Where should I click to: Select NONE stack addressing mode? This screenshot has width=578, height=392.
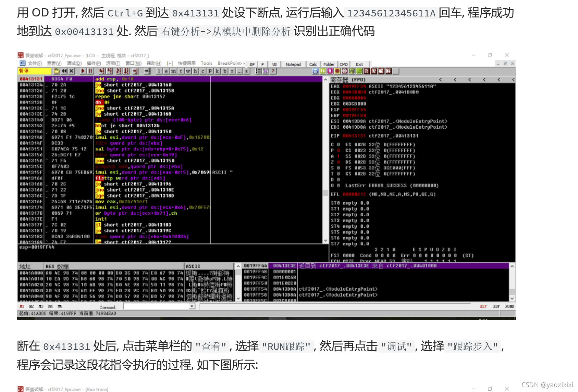[x=509, y=306]
